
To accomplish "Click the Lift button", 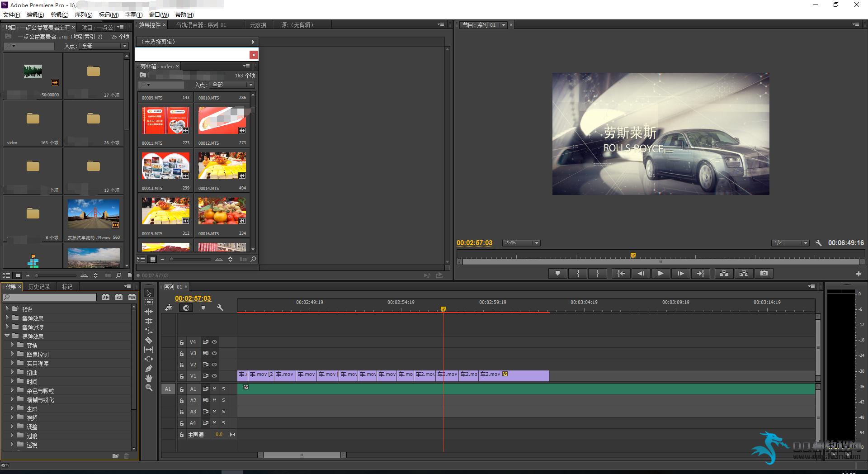I will click(724, 273).
